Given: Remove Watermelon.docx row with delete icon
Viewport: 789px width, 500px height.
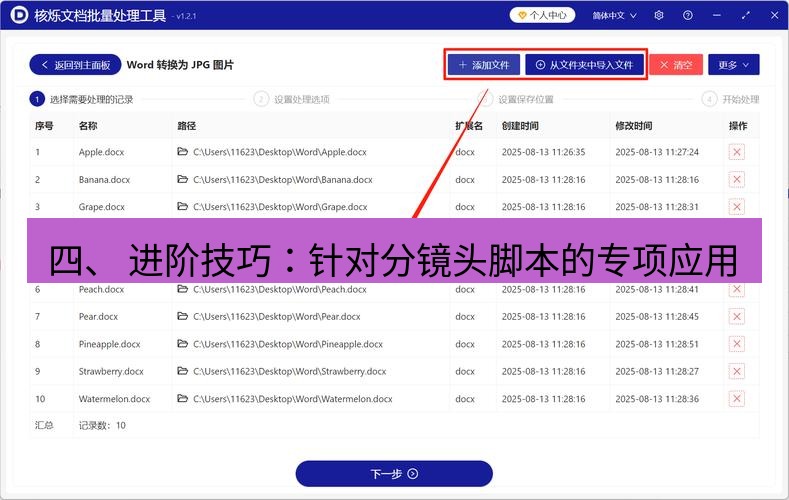Looking at the screenshot, I should (737, 399).
